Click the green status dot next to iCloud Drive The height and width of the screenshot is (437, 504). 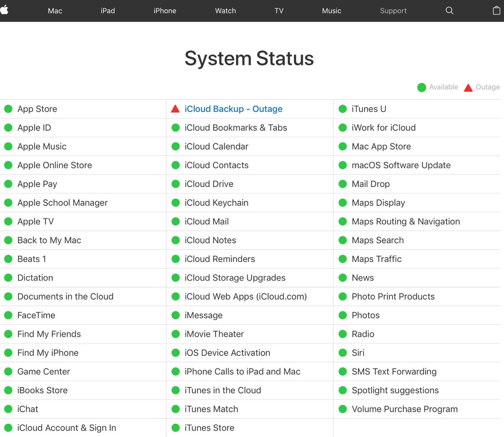tap(175, 184)
